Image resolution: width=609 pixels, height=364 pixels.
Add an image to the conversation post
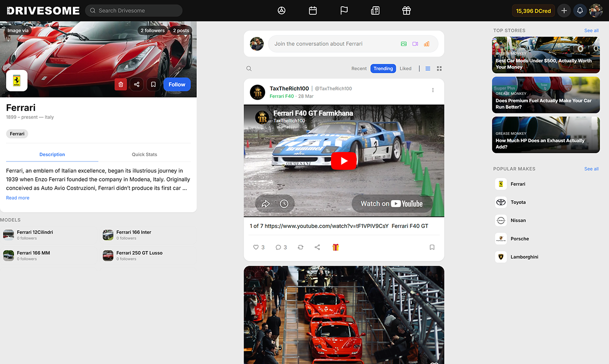(404, 44)
